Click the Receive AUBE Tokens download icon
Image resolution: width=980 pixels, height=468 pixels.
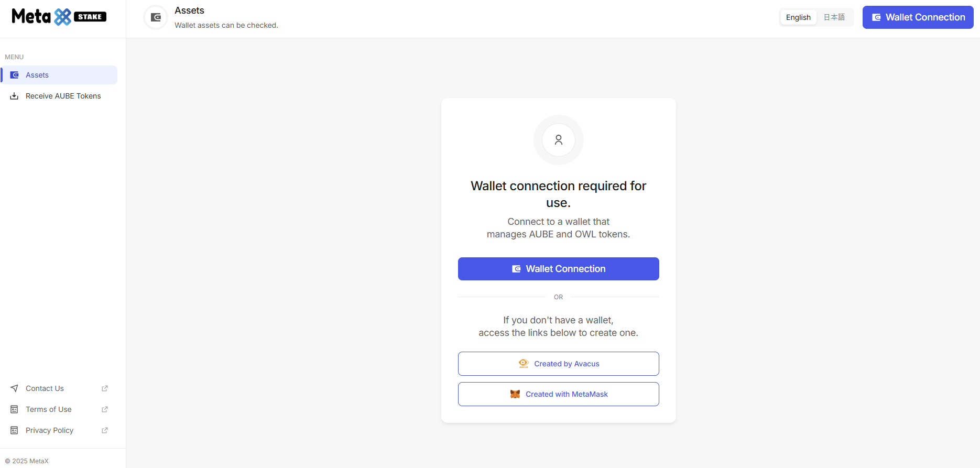[x=15, y=96]
